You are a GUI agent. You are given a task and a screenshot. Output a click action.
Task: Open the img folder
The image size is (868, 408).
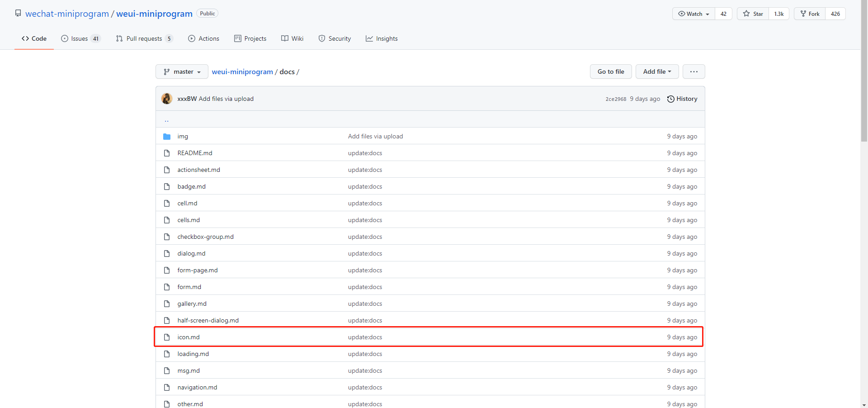click(183, 136)
